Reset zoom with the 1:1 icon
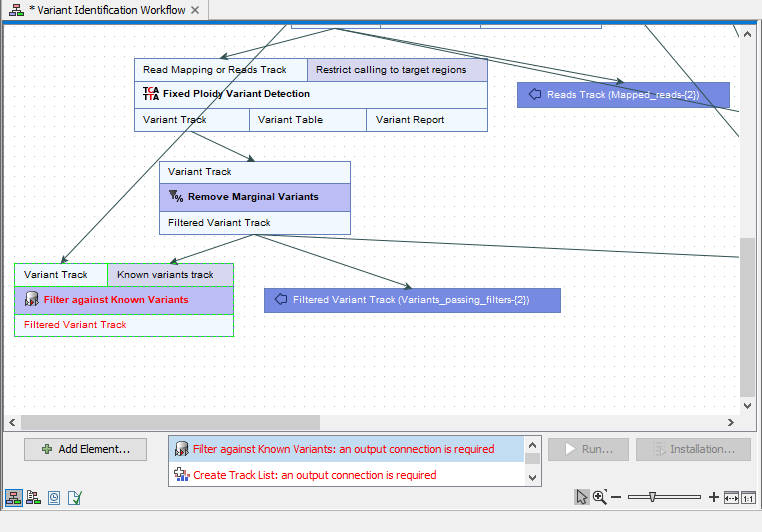 tap(748, 497)
